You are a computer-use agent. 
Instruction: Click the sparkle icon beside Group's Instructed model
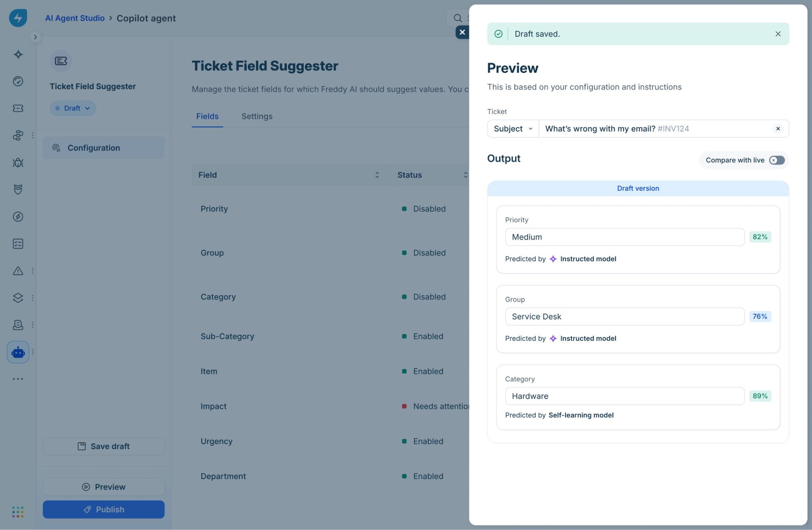pos(553,338)
